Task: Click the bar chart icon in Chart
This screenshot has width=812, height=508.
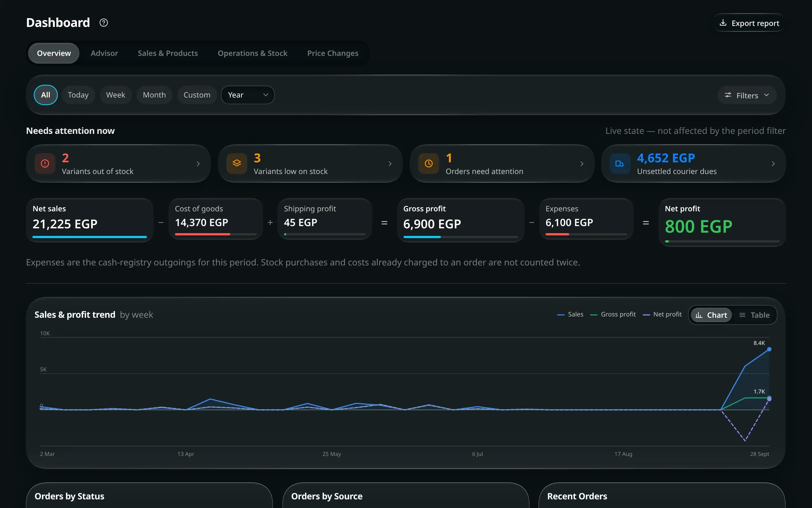Action: pyautogui.click(x=699, y=315)
